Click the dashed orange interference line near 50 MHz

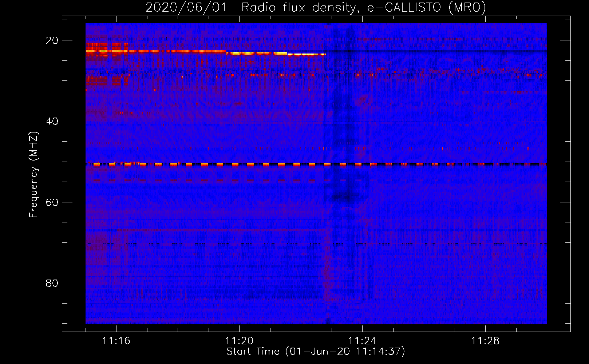(x=316, y=165)
